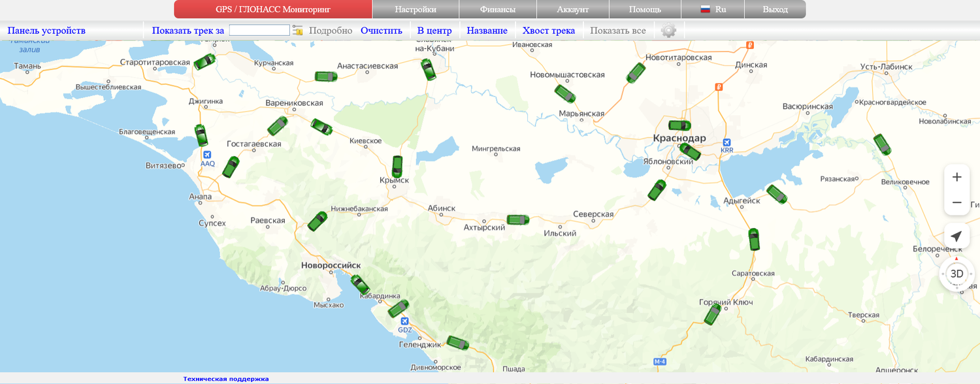The image size is (980, 384).
Task: Select the car marker above GDZ airport
Action: (398, 308)
